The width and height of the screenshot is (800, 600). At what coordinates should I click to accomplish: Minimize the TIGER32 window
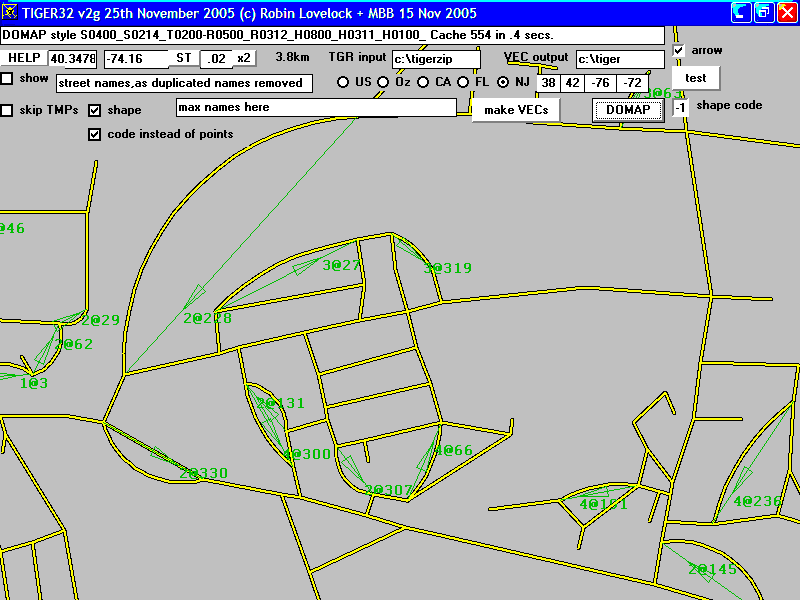(741, 12)
